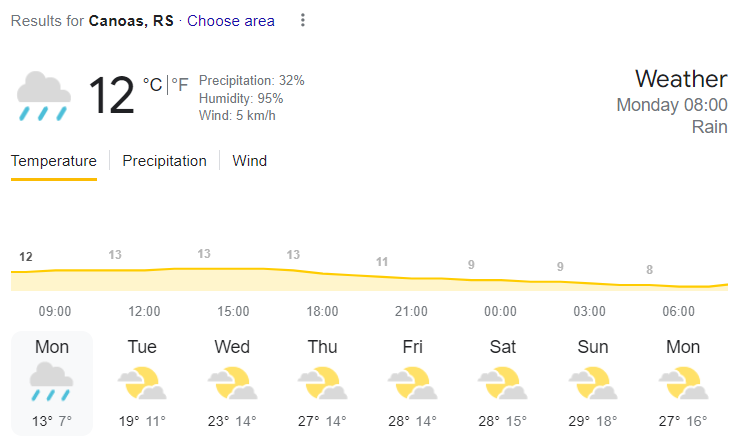The image size is (733, 438).
Task: Switch to the Wind tab
Action: pyautogui.click(x=250, y=161)
